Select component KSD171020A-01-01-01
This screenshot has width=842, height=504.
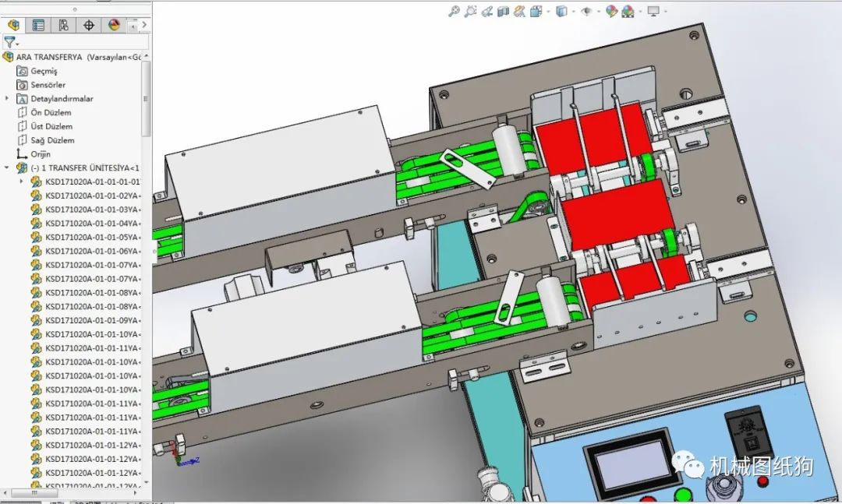[86, 182]
